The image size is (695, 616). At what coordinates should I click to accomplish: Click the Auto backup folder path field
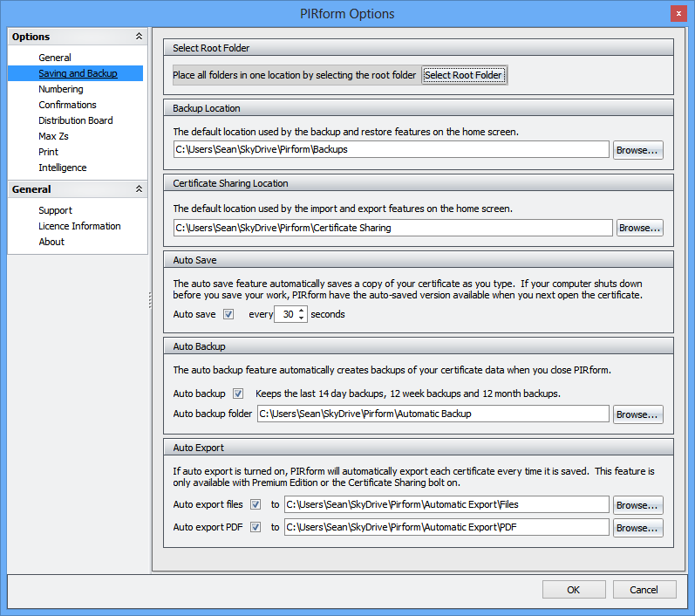(433, 414)
